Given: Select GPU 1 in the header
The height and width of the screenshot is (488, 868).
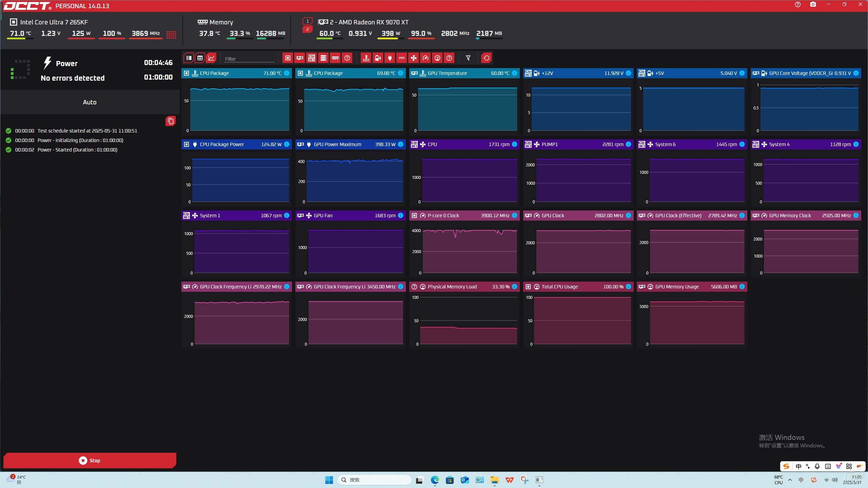Looking at the screenshot, I should click(x=308, y=21).
